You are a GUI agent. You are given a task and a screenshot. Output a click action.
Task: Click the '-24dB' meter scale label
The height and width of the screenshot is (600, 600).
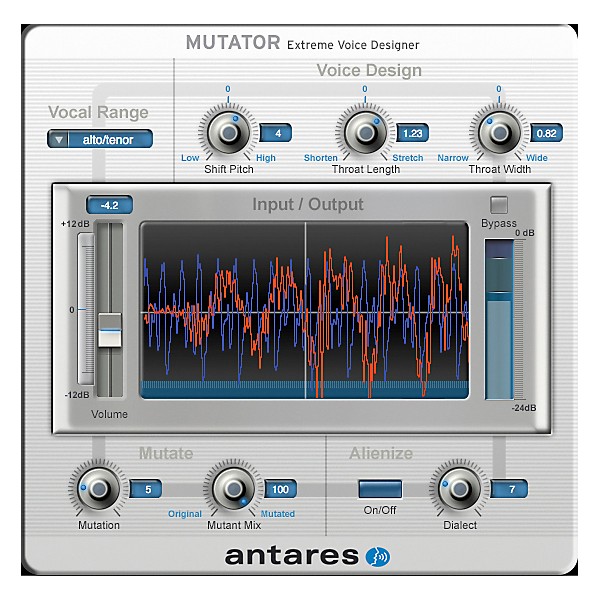(x=524, y=408)
